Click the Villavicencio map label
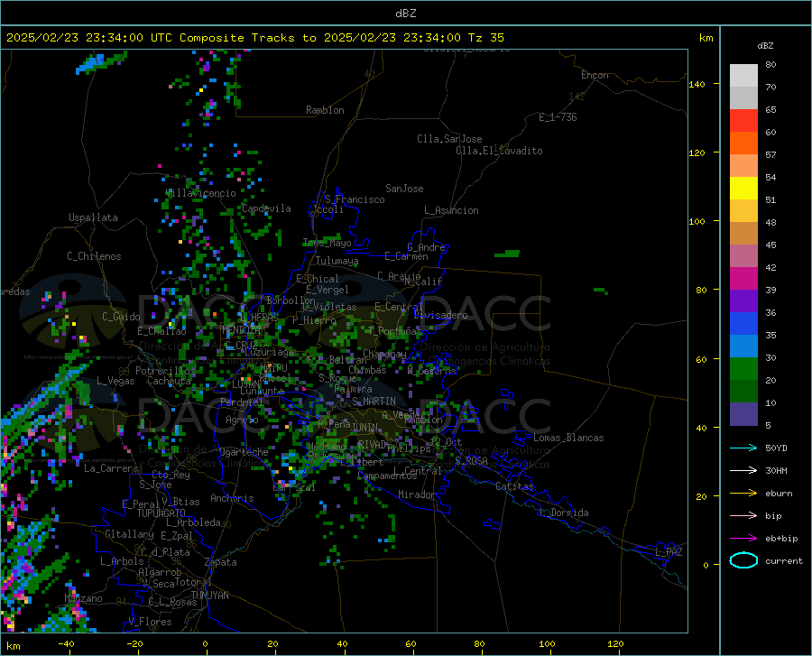The image size is (812, 656). (201, 193)
